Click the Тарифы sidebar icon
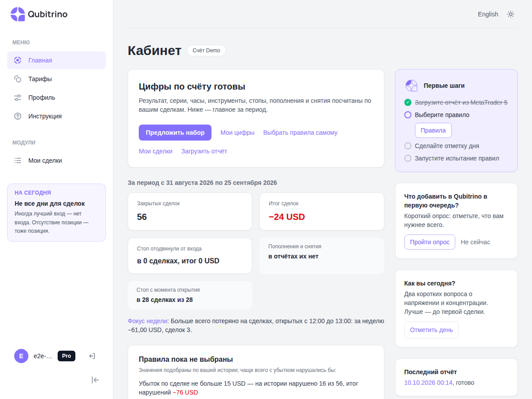The width and height of the screenshot is (532, 399). (18, 79)
